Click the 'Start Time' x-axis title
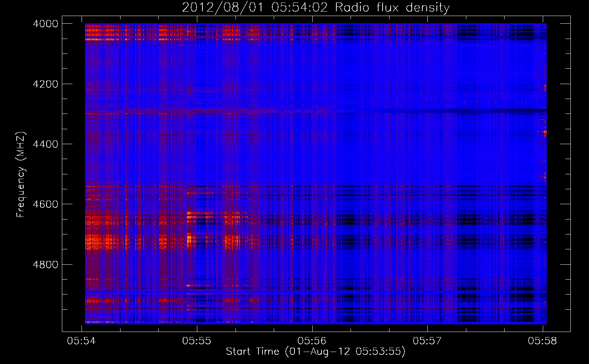The width and height of the screenshot is (589, 364). point(316,352)
